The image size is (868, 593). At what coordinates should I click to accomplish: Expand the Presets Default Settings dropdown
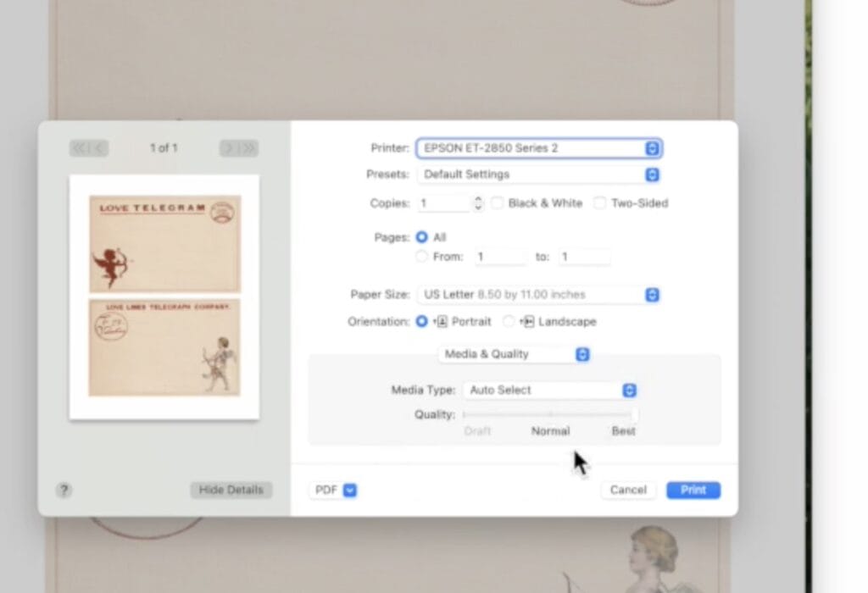point(538,175)
